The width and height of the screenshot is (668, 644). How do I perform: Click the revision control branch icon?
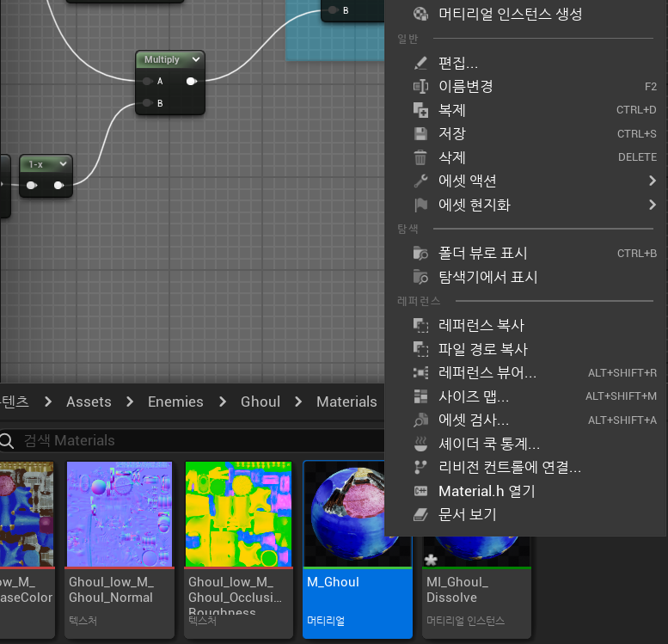(420, 467)
